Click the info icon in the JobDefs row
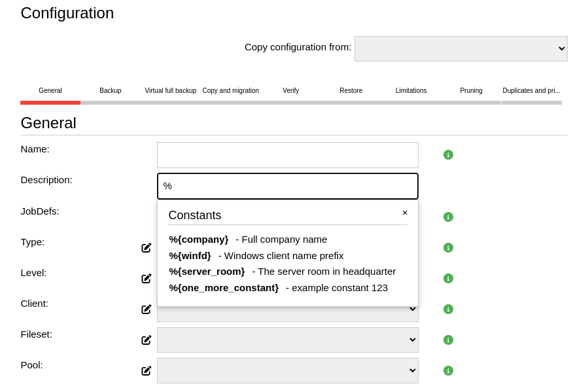 448,217
